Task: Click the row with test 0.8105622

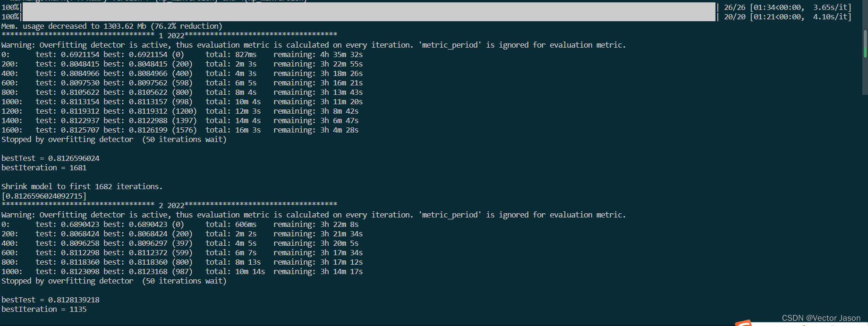Action: 182,92
